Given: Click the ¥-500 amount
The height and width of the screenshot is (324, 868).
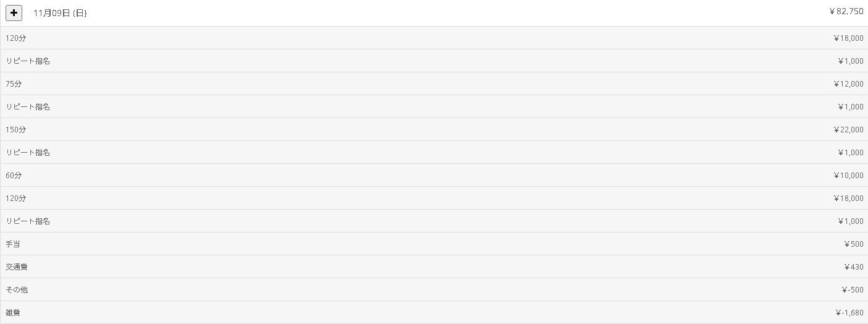Looking at the screenshot, I should pyautogui.click(x=852, y=290).
